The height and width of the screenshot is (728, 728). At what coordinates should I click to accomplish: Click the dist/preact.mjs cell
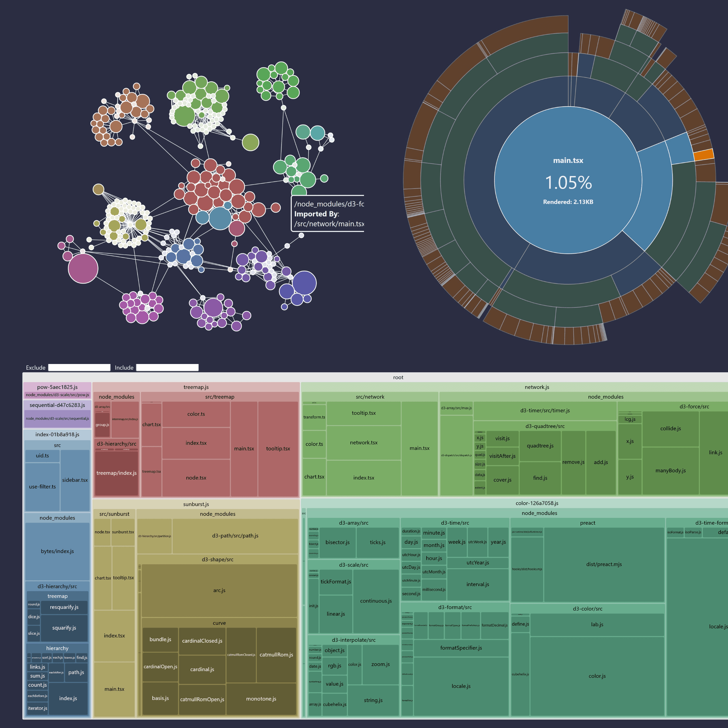tap(604, 564)
